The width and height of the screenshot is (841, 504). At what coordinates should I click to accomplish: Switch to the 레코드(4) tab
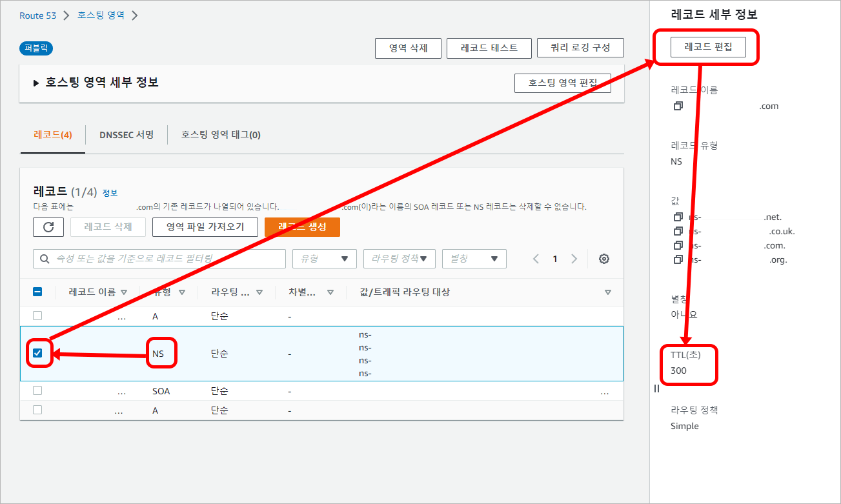(53, 135)
